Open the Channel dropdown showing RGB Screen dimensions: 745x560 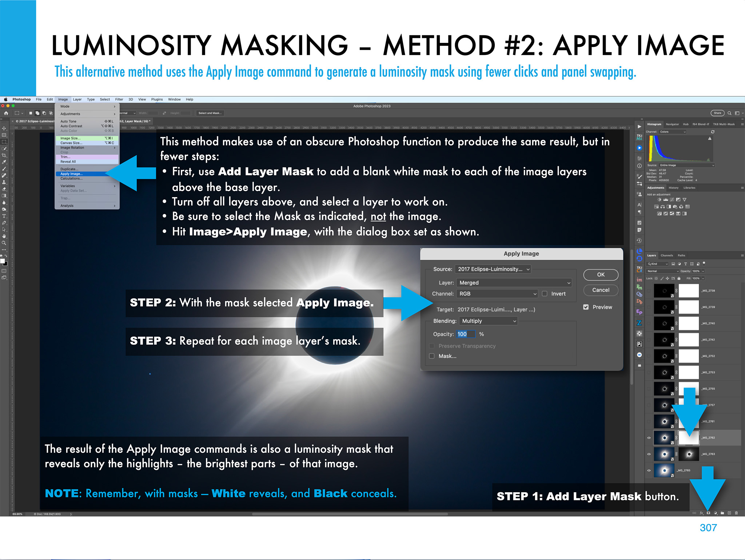tap(497, 294)
